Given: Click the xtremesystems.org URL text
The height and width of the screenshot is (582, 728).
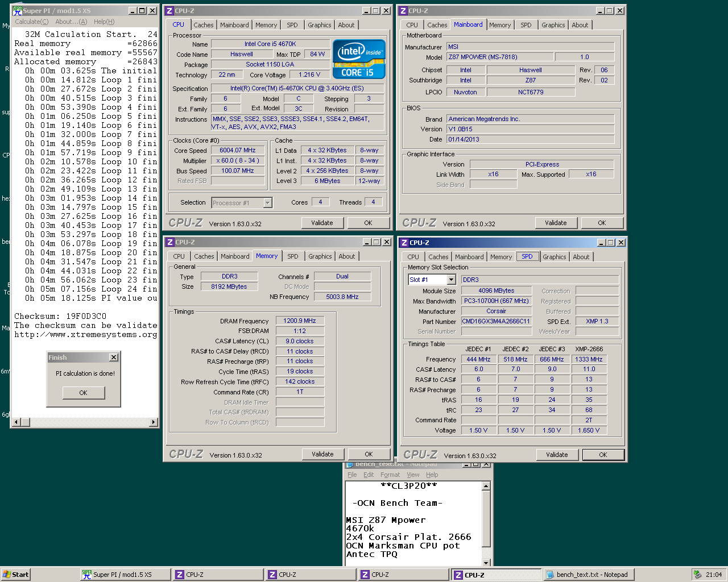Looking at the screenshot, I should pyautogui.click(x=85, y=334).
